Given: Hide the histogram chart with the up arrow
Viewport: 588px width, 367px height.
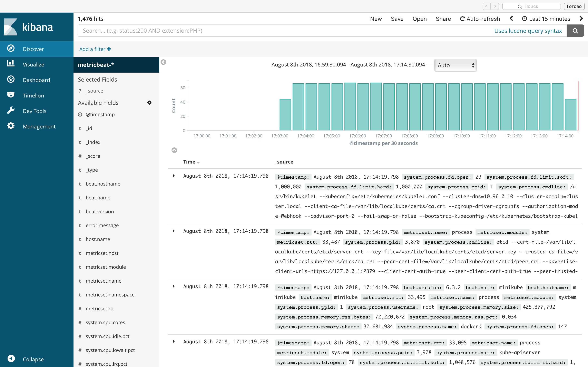Looking at the screenshot, I should 174,150.
